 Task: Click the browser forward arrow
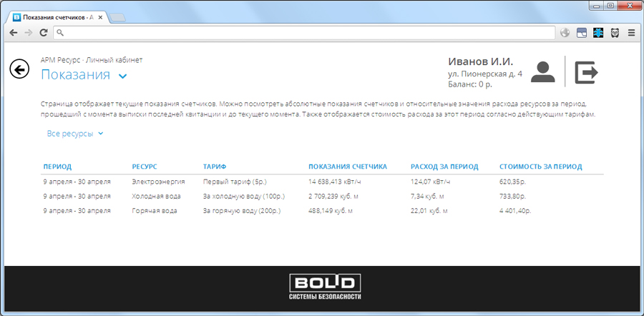(29, 32)
